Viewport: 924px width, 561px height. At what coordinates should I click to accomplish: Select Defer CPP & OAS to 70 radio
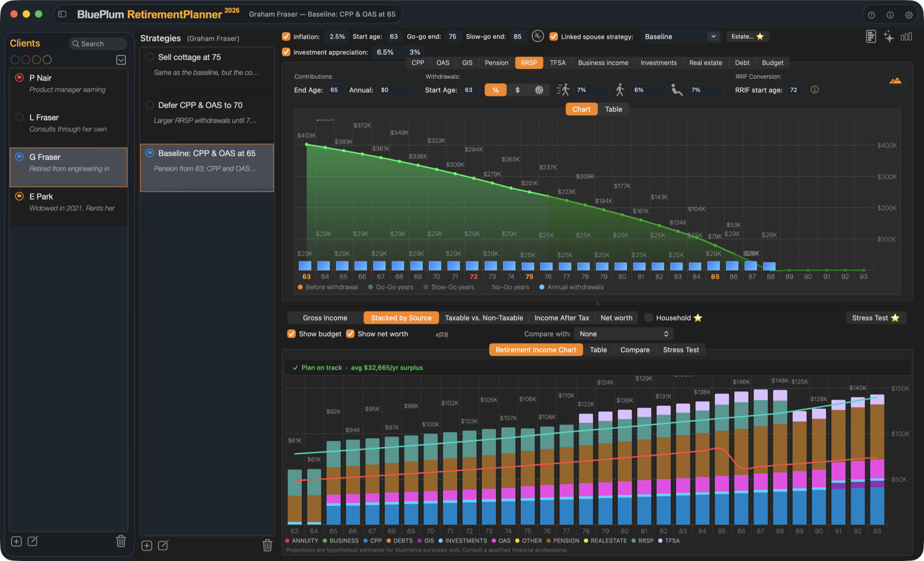[150, 105]
